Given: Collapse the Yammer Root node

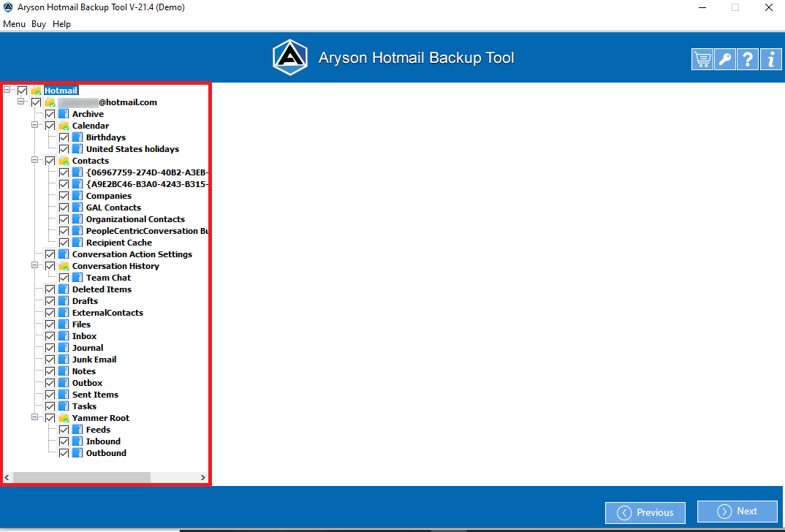Looking at the screenshot, I should click(35, 417).
